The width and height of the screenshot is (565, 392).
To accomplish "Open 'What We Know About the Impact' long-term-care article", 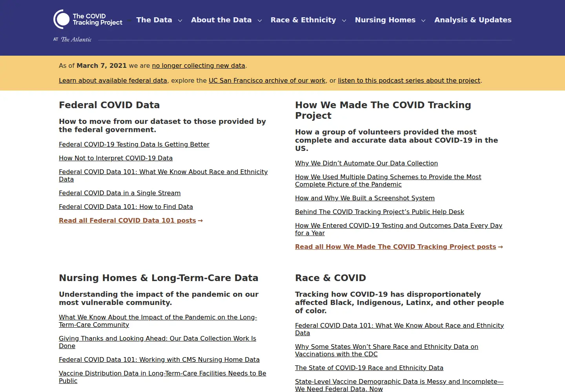I will [x=158, y=321].
